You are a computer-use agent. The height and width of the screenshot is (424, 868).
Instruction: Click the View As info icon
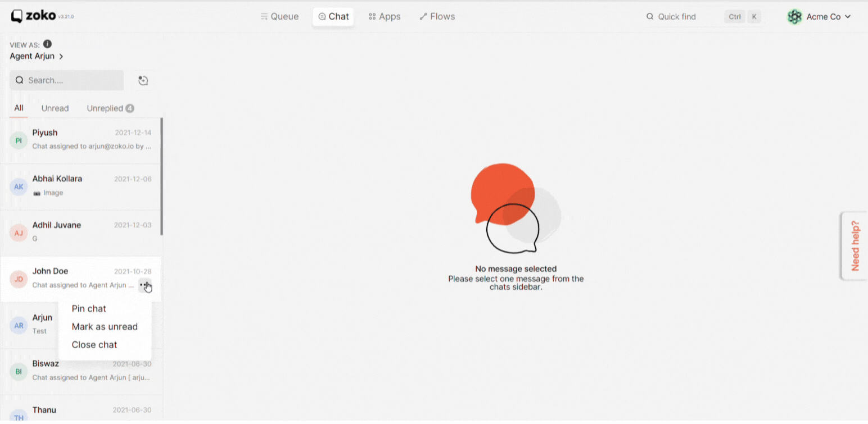47,44
